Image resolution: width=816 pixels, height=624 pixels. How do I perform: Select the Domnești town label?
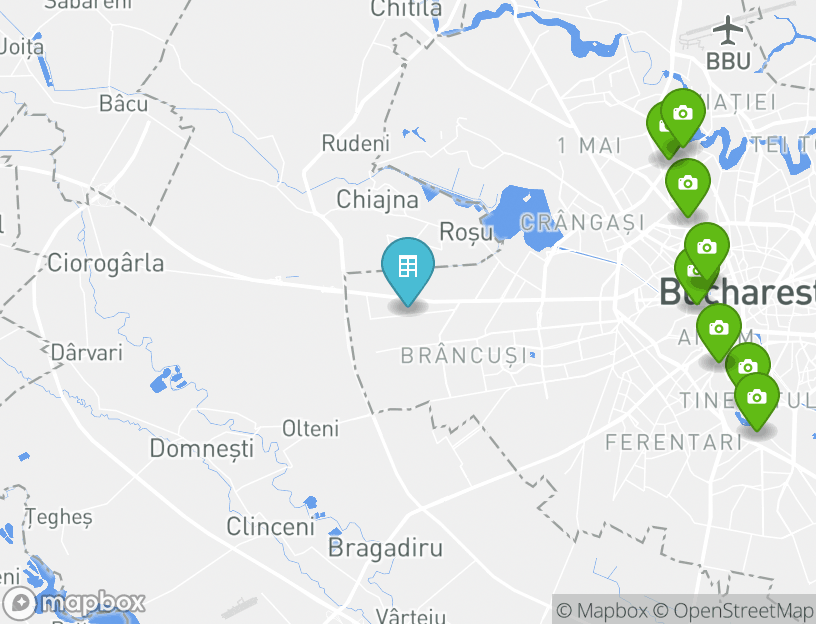(202, 448)
